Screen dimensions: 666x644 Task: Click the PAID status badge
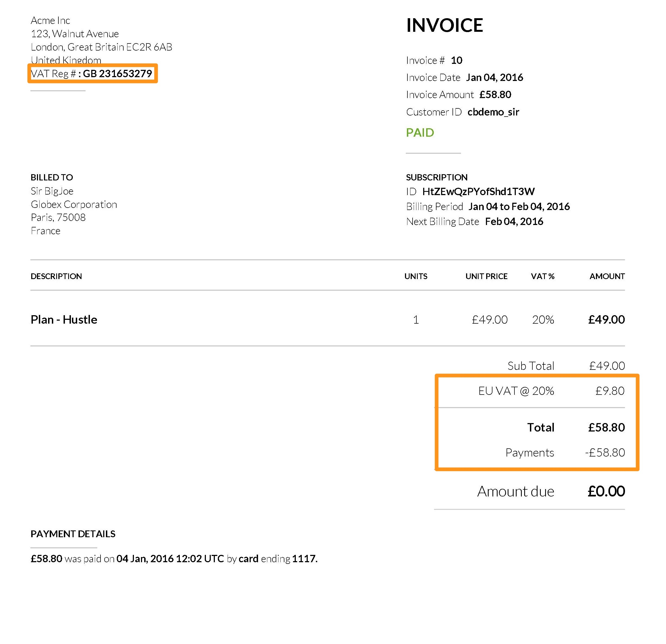[420, 132]
